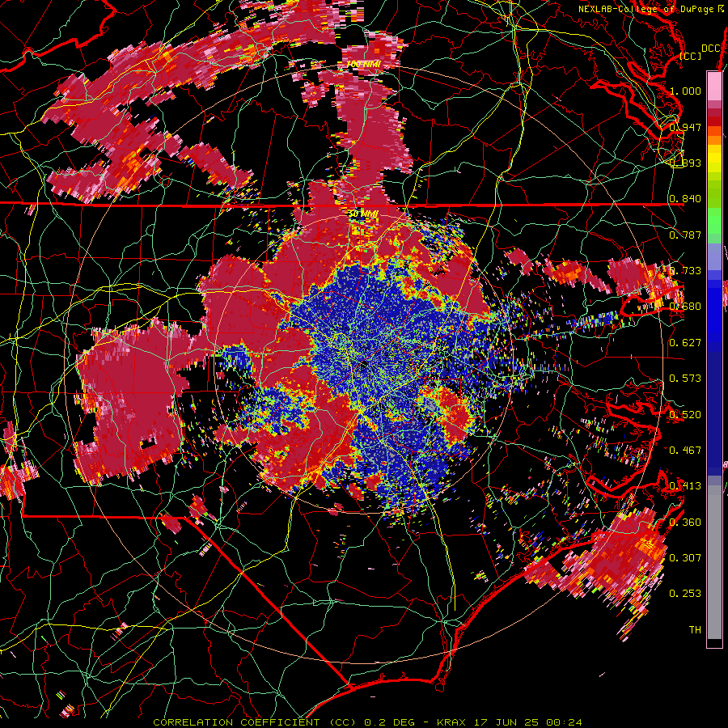
Task: Click the 0.2 DEG elevation text
Action: [390, 722]
